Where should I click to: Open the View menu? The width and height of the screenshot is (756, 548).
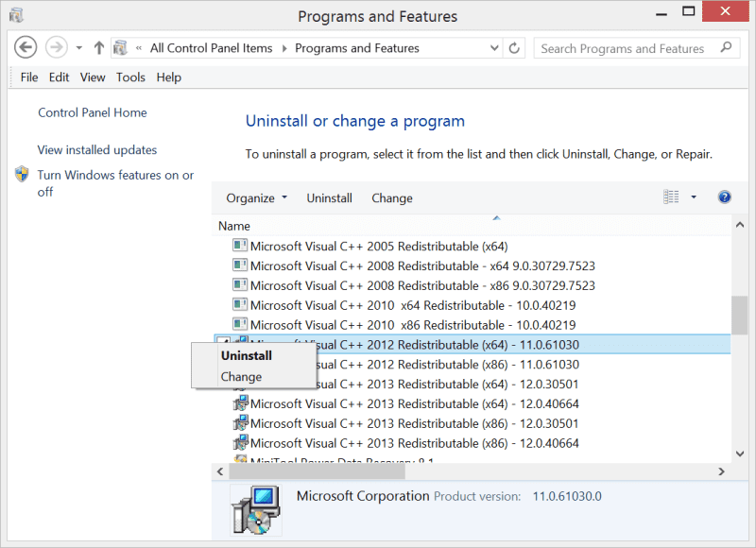tap(93, 77)
